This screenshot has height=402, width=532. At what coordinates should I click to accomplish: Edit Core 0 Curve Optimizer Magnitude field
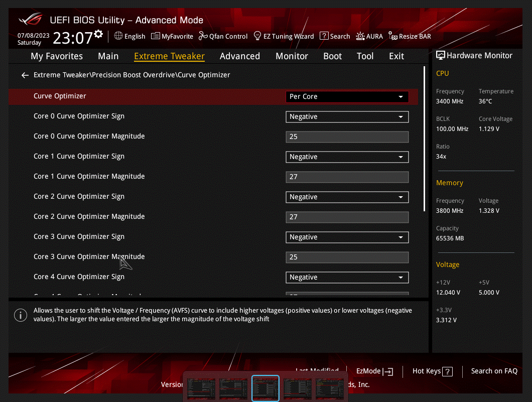pos(347,137)
